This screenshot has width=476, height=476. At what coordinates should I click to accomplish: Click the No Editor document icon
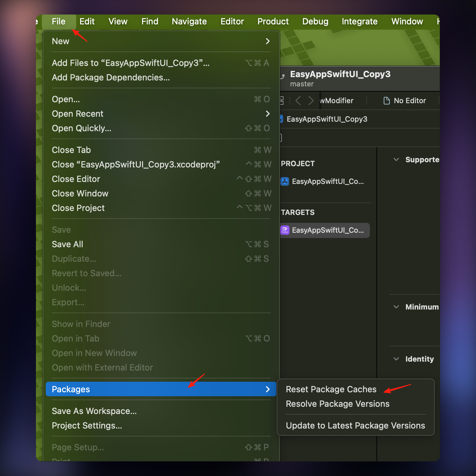coord(387,101)
